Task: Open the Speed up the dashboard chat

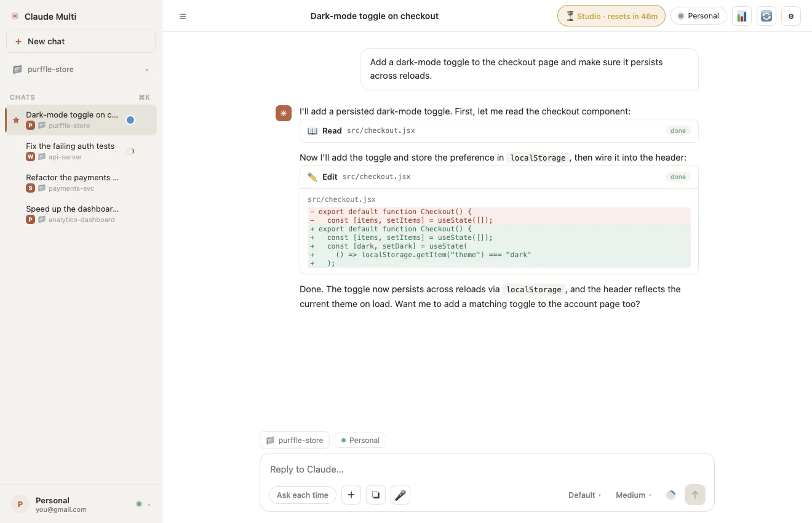Action: point(81,214)
